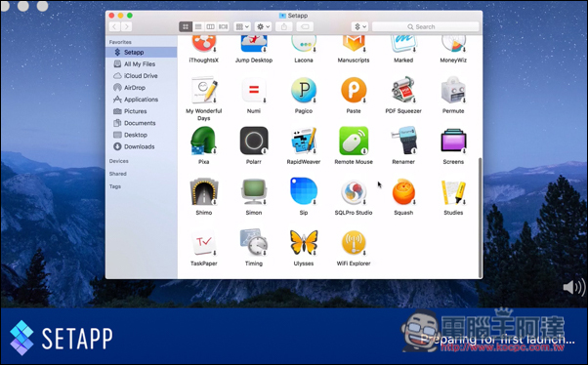588x365 pixels.
Task: Switch Finder to list view
Action: coord(198,26)
